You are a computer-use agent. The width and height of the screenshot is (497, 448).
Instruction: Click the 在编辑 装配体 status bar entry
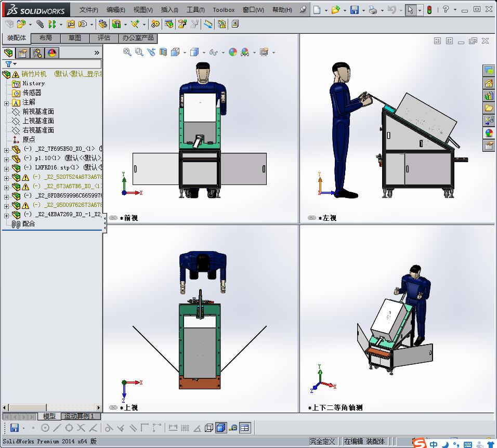(x=364, y=441)
